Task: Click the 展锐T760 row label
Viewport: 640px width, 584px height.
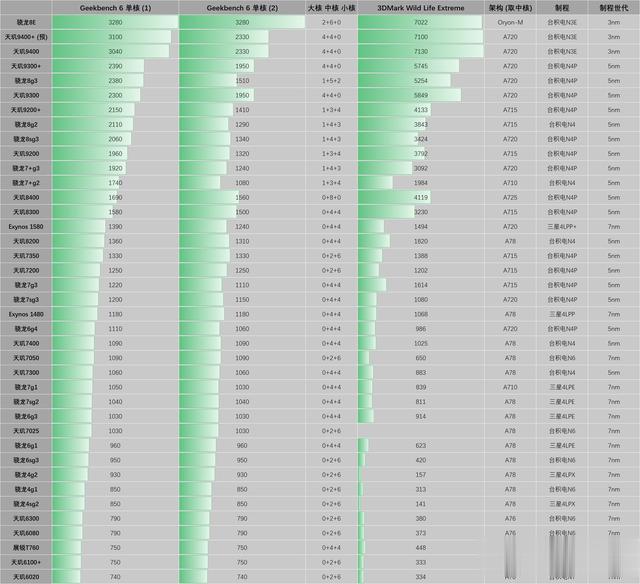Action: [26, 548]
